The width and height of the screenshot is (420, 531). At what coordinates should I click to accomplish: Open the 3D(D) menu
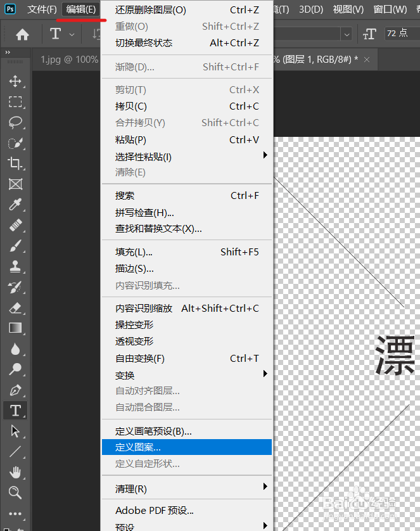(x=311, y=9)
